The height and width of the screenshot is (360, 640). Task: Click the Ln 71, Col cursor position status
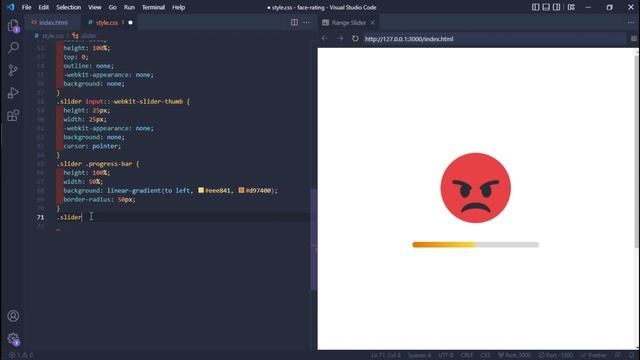pyautogui.click(x=386, y=355)
